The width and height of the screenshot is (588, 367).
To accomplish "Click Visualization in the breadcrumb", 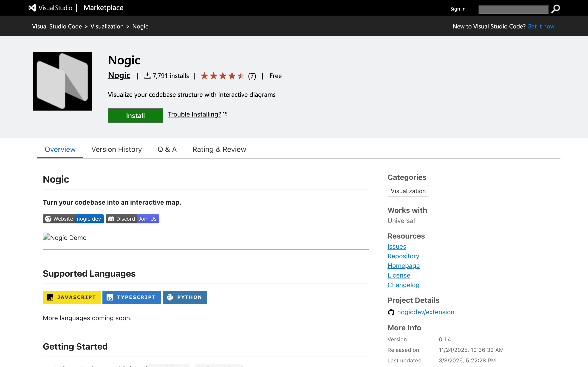I will click(x=107, y=26).
